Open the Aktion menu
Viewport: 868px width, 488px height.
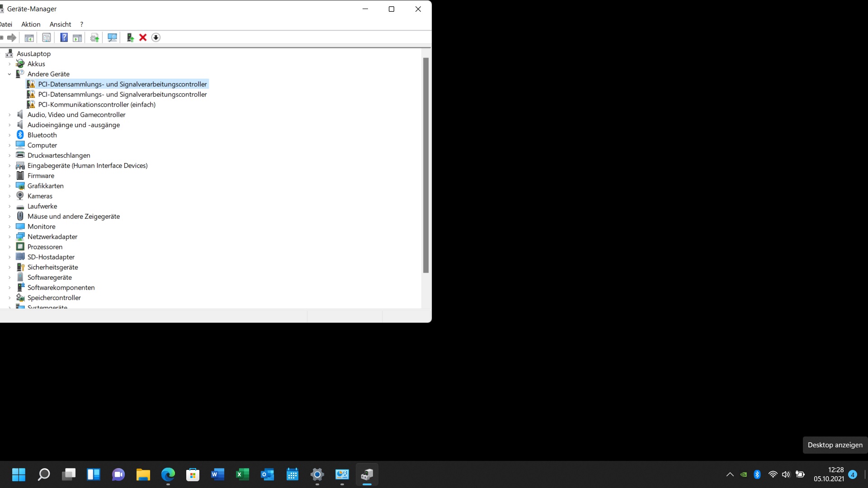(x=31, y=24)
